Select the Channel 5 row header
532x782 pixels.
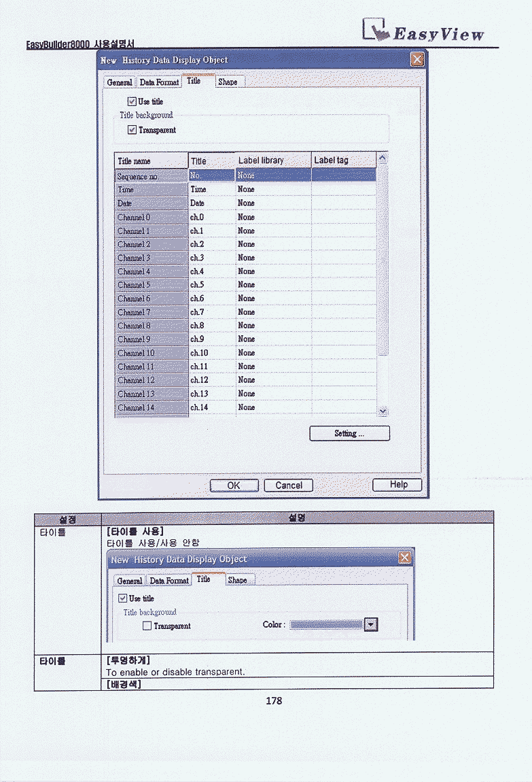[151, 285]
